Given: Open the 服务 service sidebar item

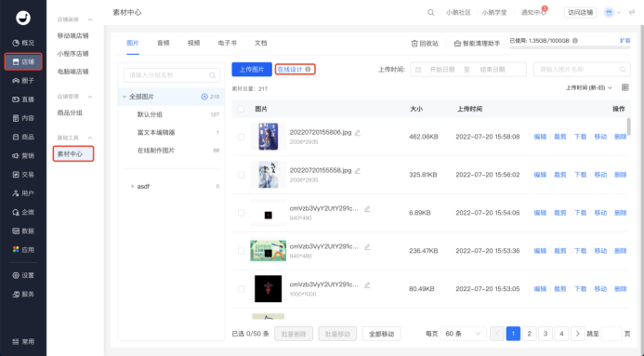Looking at the screenshot, I should 23,294.
